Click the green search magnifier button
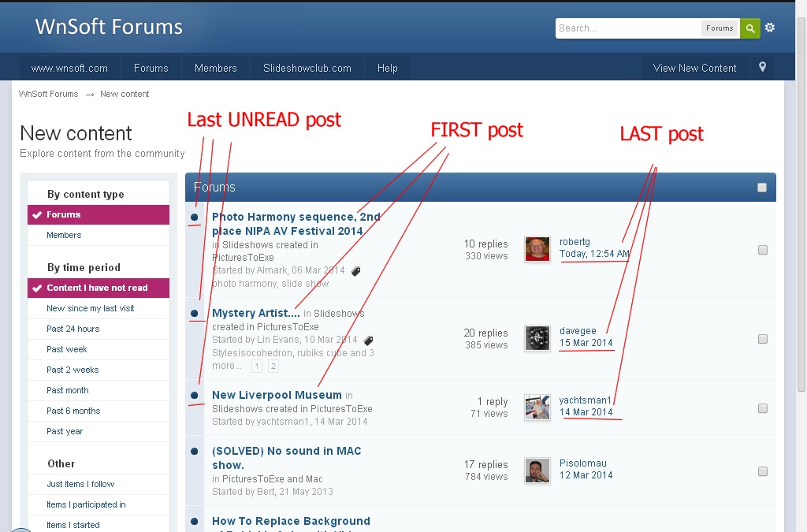807x532 pixels. coord(749,28)
